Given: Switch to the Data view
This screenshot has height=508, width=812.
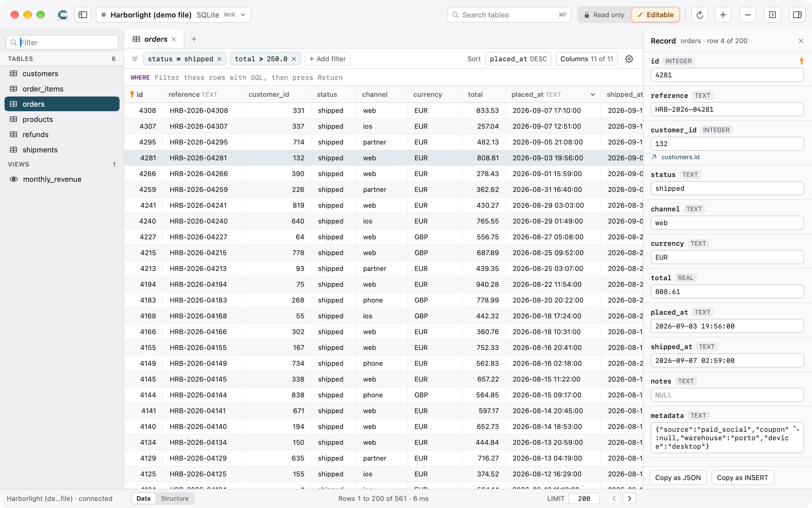Looking at the screenshot, I should pos(143,498).
